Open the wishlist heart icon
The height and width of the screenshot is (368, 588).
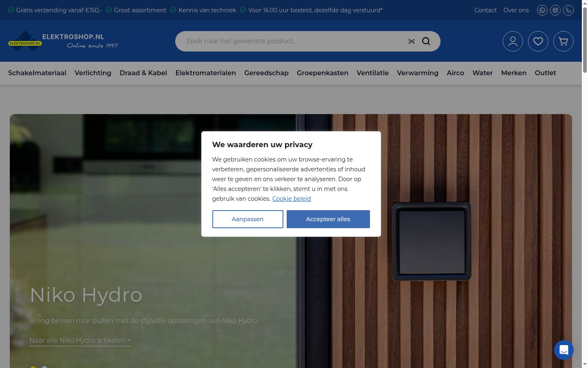click(538, 41)
